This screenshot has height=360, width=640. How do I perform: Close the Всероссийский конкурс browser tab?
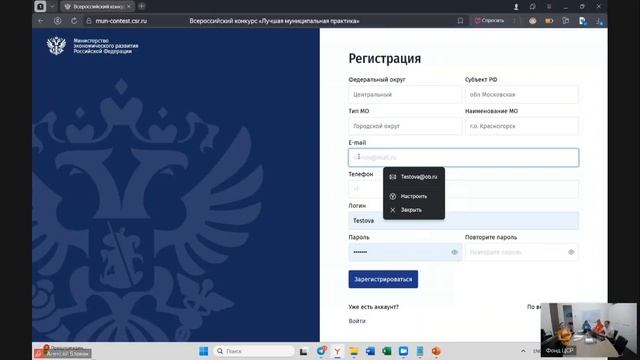[129, 6]
